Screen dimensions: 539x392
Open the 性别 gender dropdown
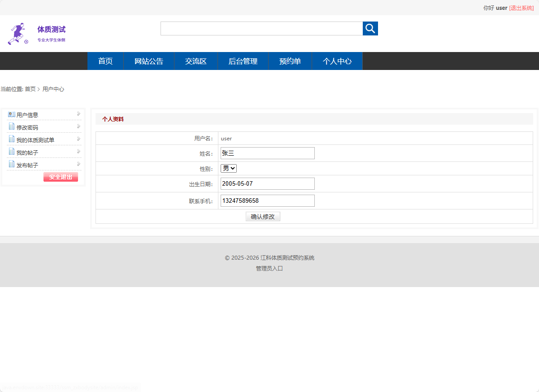228,168
